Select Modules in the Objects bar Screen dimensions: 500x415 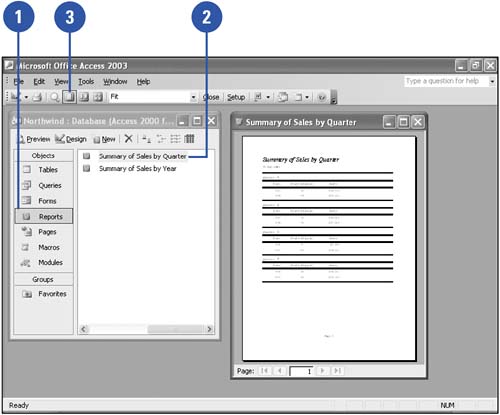pyautogui.click(x=43, y=263)
